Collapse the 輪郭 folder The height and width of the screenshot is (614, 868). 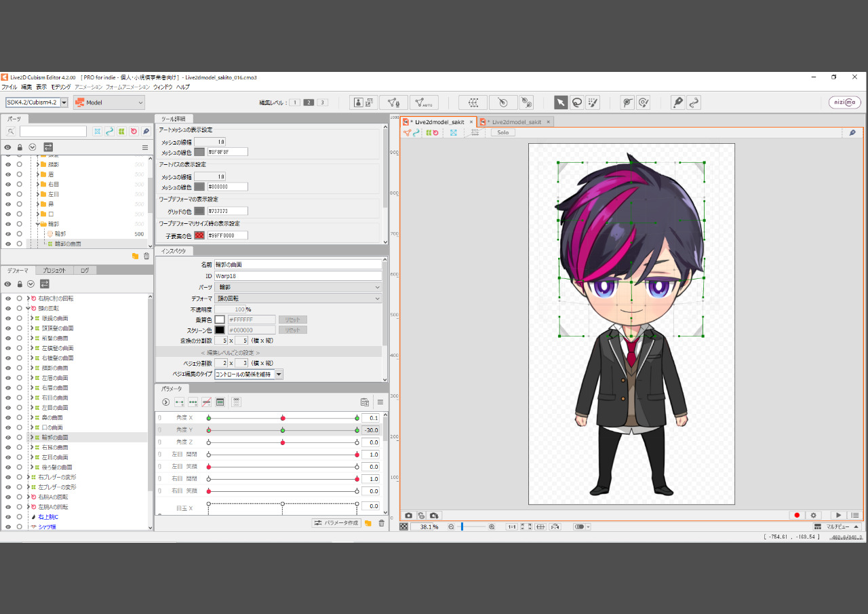click(x=37, y=224)
